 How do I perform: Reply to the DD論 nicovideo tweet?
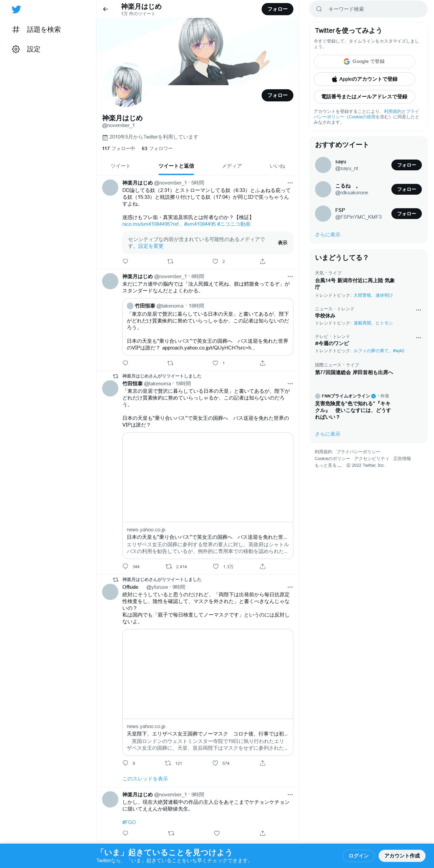click(125, 261)
